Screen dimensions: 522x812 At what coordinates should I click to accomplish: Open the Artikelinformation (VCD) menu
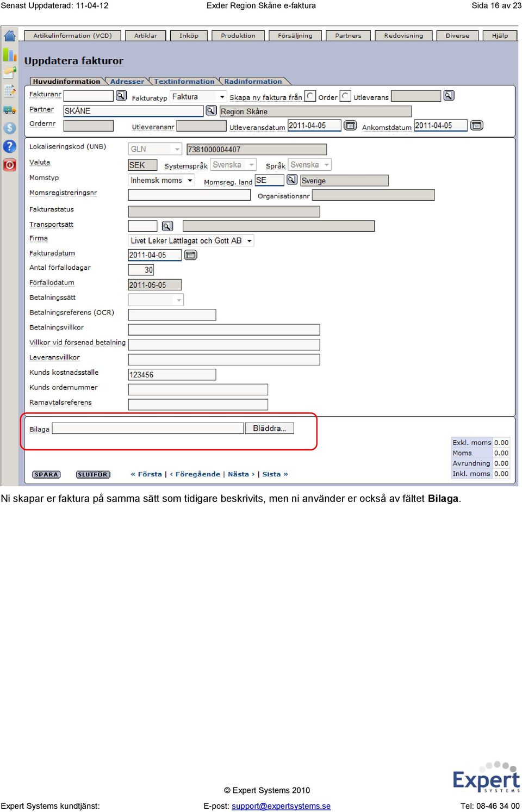[x=72, y=35]
